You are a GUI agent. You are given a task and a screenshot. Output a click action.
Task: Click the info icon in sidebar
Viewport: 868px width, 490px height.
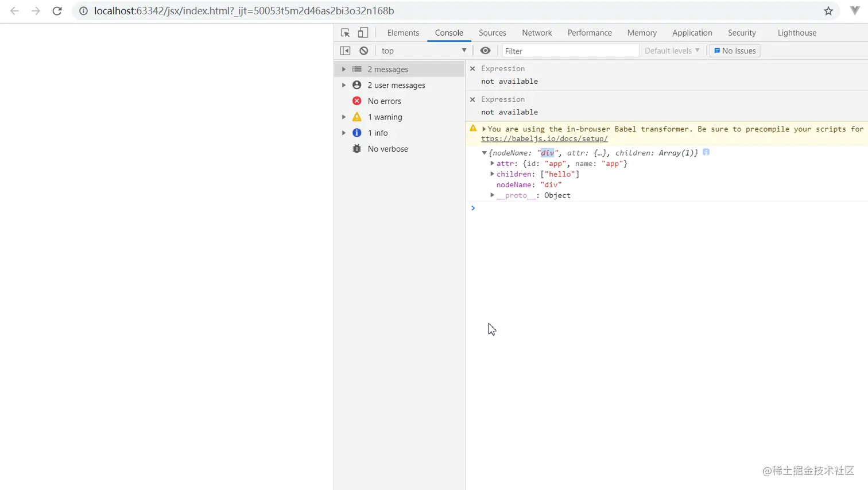click(x=356, y=133)
